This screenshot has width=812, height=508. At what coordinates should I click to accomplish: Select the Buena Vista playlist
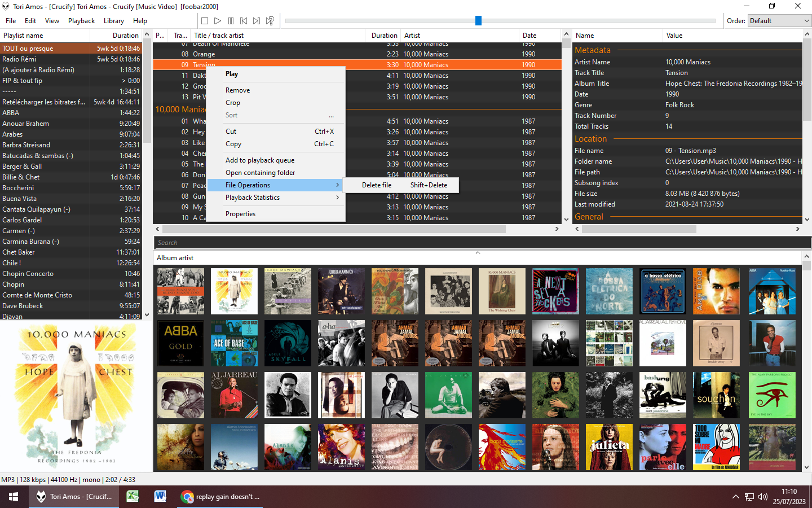[71, 199]
